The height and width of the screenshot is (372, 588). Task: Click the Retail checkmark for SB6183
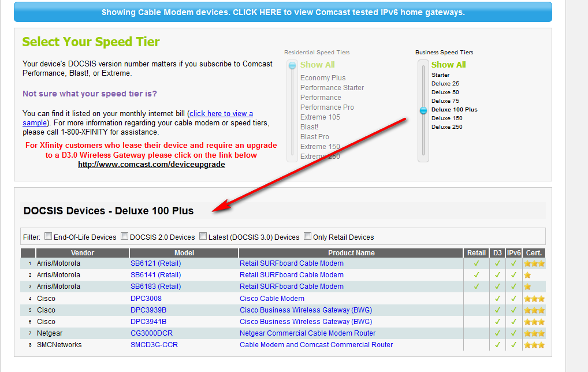tap(477, 287)
